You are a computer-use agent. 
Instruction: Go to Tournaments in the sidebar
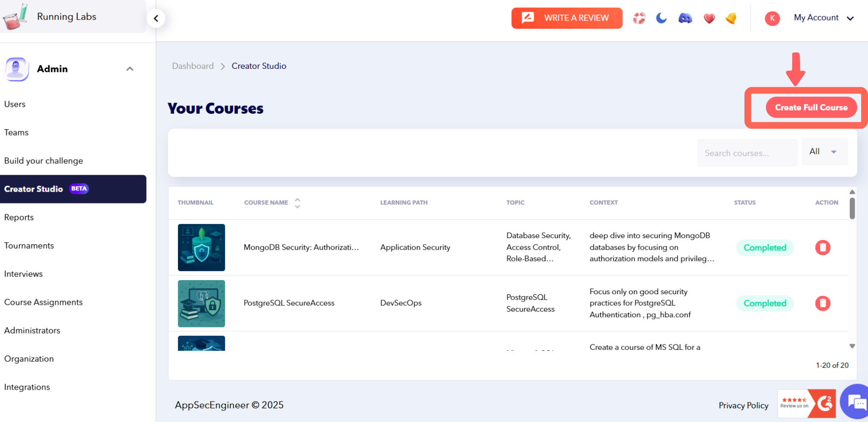tap(29, 246)
